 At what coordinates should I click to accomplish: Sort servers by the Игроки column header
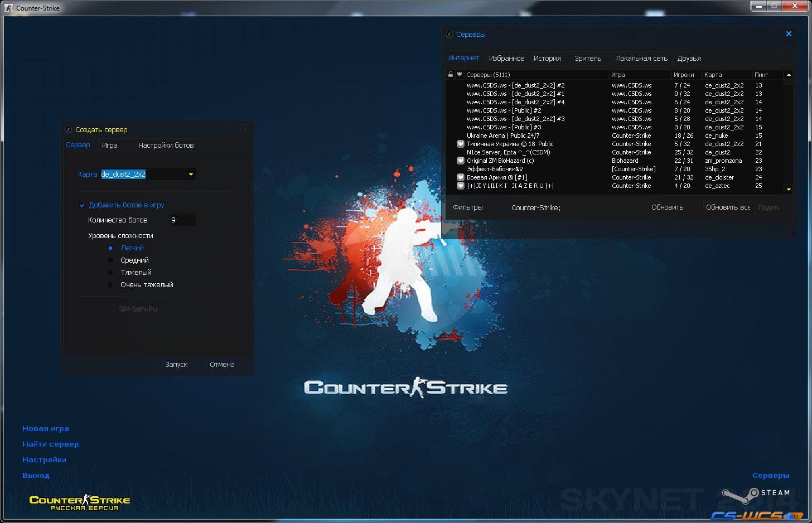tap(687, 75)
